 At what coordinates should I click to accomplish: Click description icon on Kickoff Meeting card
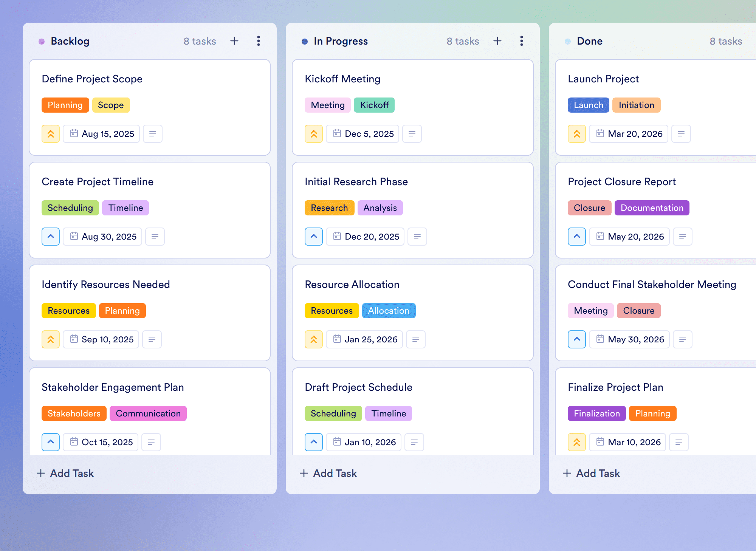tap(412, 134)
